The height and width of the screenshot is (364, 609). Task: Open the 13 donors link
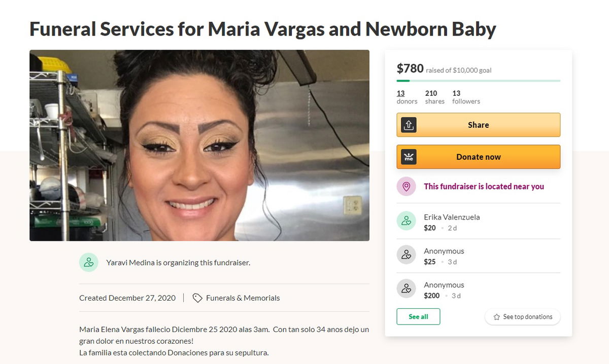[407, 97]
